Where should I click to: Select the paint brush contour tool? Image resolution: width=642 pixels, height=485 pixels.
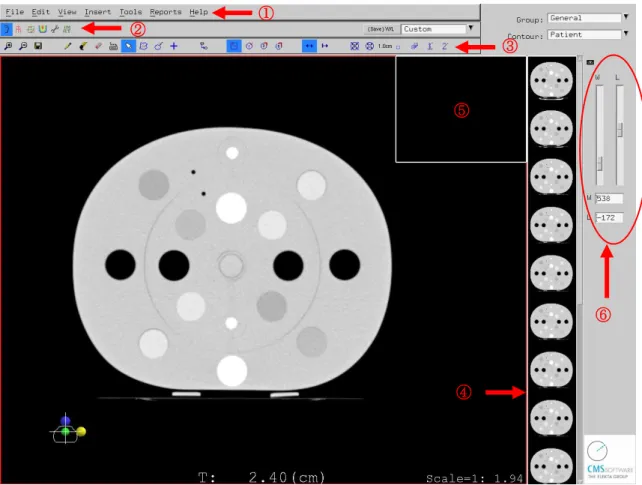pos(83,46)
